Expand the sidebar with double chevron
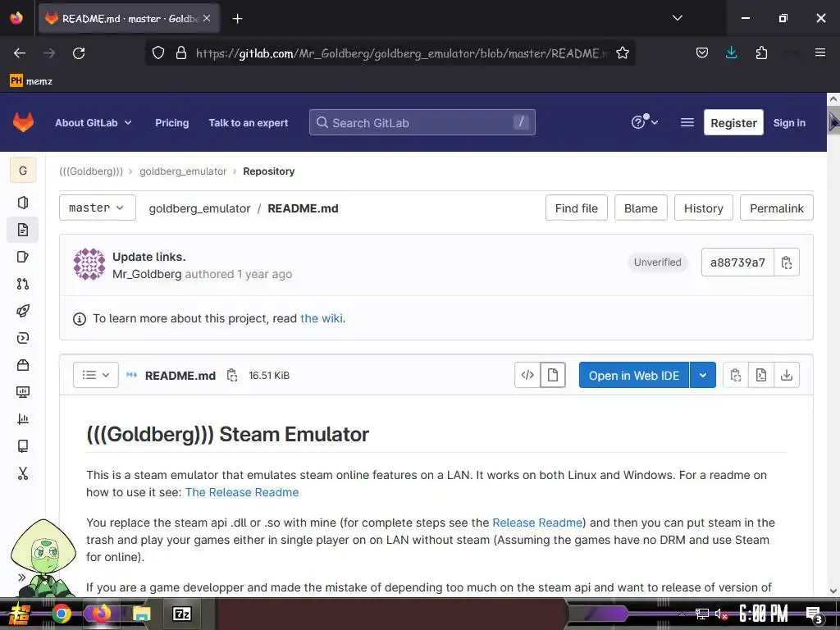 click(x=21, y=577)
